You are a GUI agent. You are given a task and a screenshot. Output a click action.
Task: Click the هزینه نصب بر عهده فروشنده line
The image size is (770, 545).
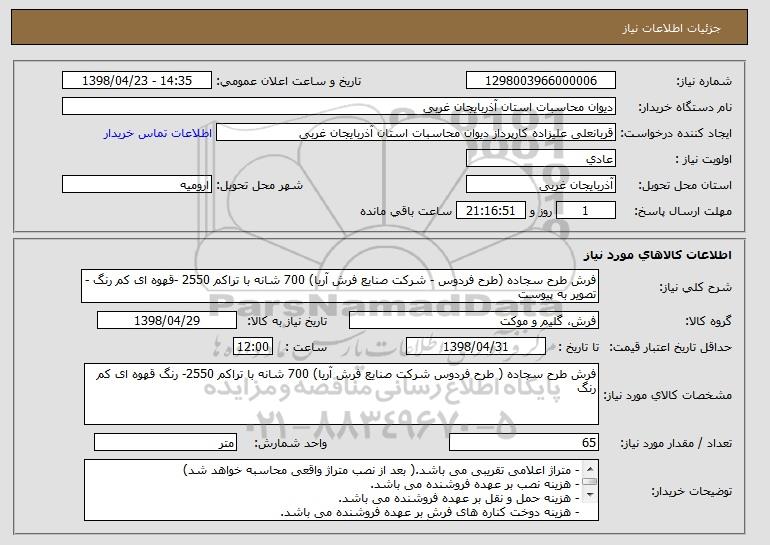point(475,485)
